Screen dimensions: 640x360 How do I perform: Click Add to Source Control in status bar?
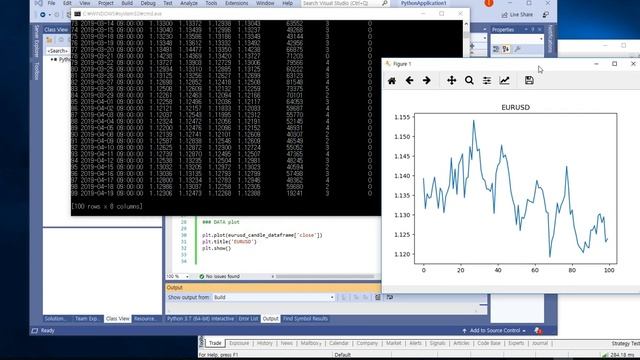(494, 331)
